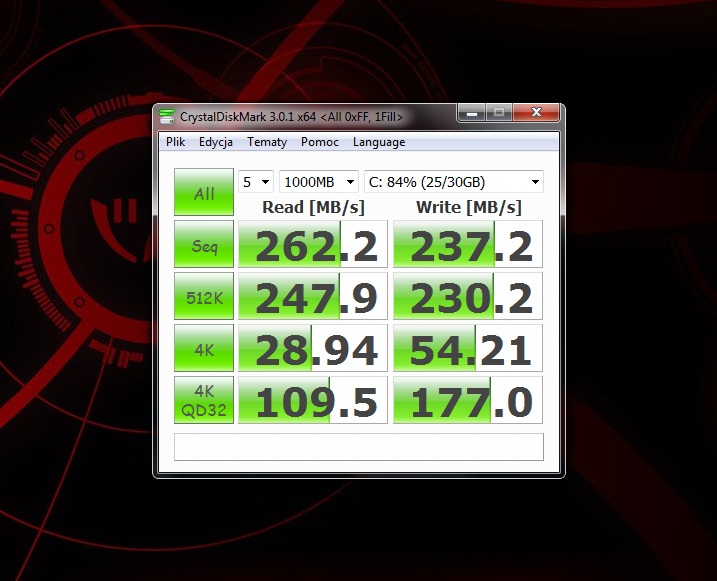Click the Seq read result 262.2

[313, 244]
